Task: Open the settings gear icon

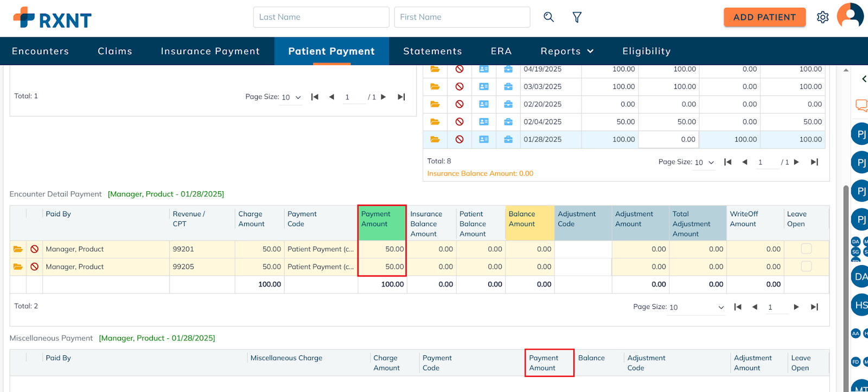Action: [822, 17]
